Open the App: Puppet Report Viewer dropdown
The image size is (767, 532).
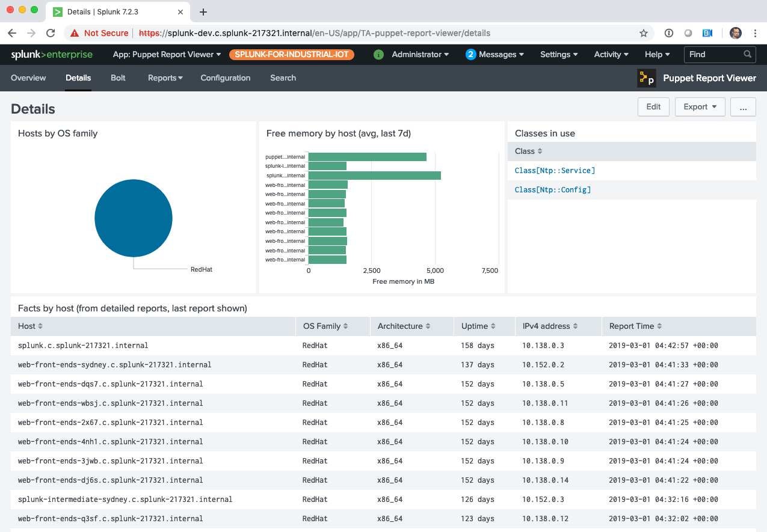tap(167, 54)
